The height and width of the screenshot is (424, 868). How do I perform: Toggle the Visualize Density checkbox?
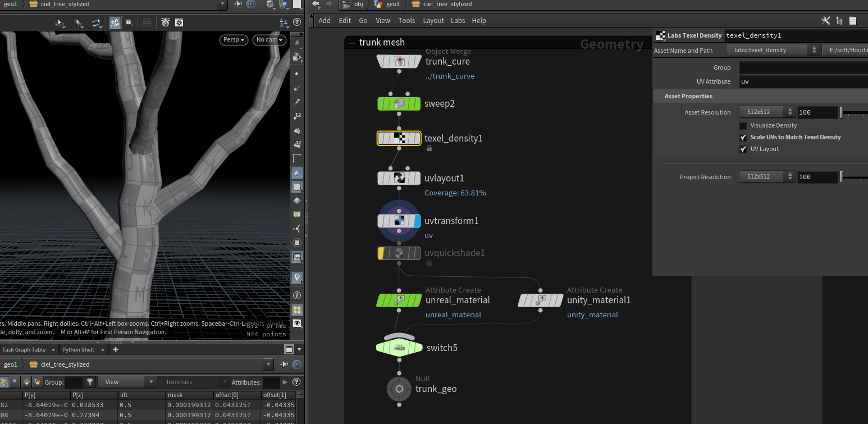pyautogui.click(x=743, y=126)
